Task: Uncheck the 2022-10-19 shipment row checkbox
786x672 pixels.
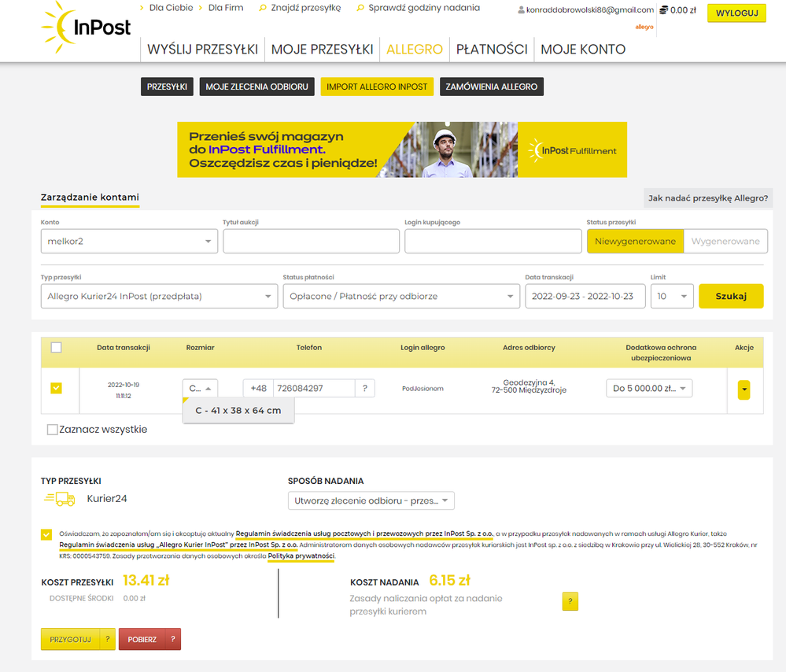Action: pos(56,388)
